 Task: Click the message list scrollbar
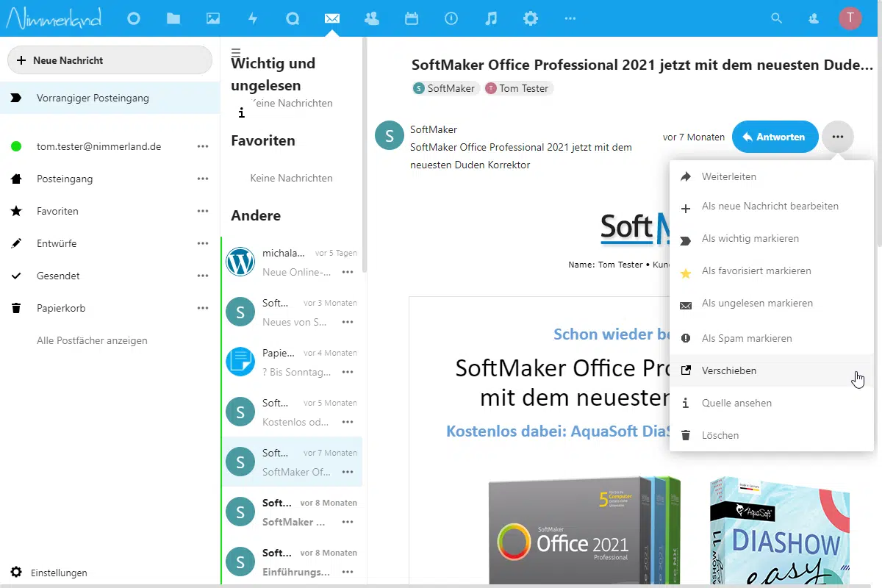(x=365, y=154)
